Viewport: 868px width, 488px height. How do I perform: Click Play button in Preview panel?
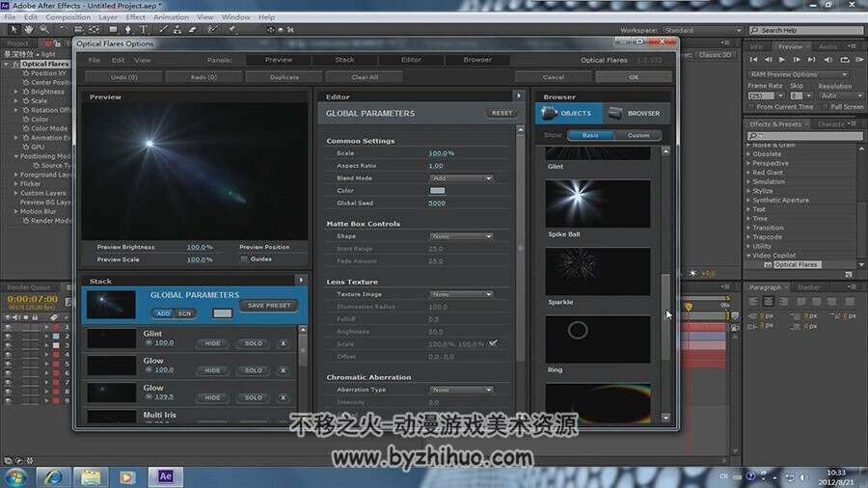[781, 59]
